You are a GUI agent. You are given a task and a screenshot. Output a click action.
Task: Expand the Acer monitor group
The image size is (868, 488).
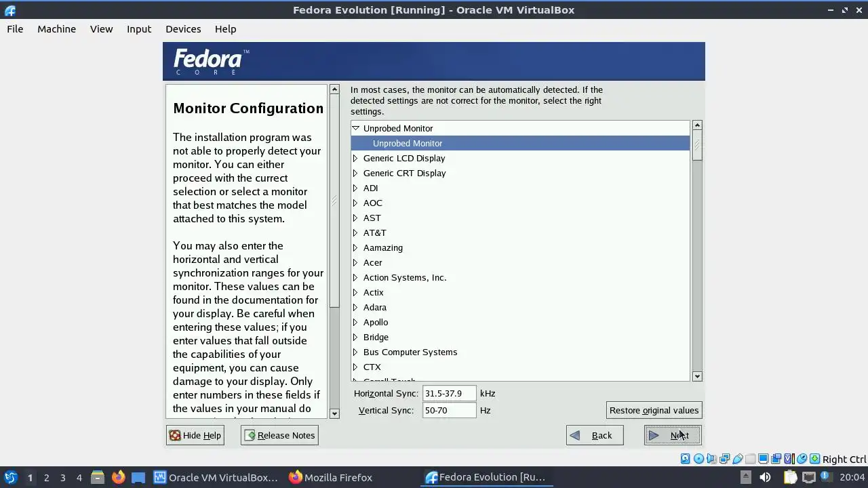pos(355,262)
